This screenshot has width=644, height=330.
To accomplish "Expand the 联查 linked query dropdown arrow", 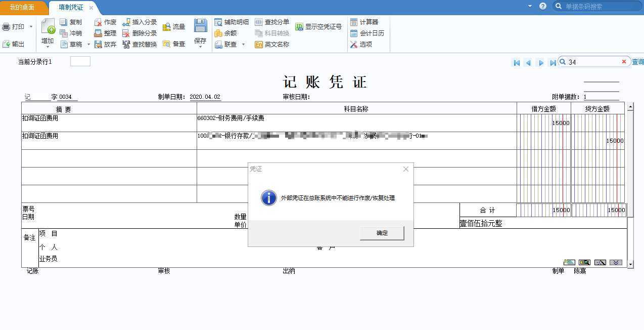I will 243,45.
